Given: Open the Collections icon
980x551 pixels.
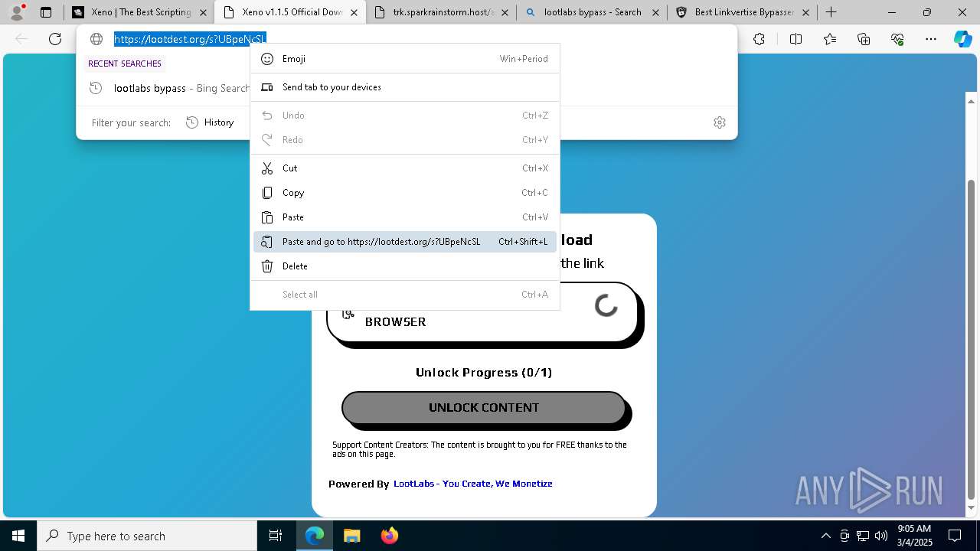Looking at the screenshot, I should pyautogui.click(x=864, y=39).
